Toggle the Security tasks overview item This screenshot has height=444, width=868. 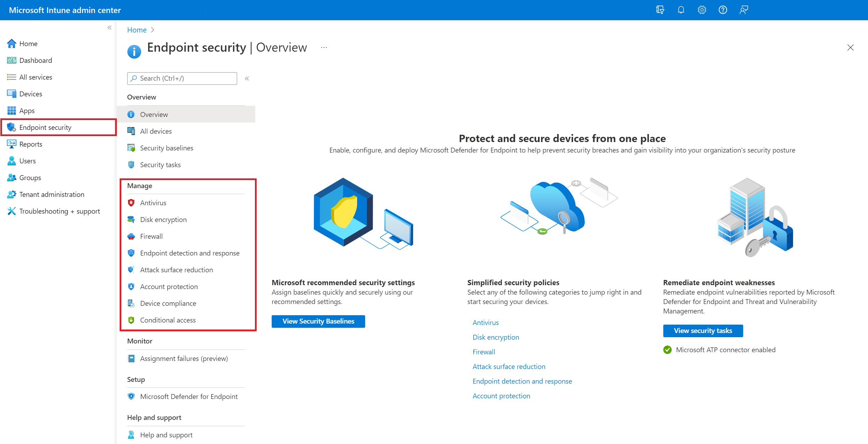tap(160, 164)
